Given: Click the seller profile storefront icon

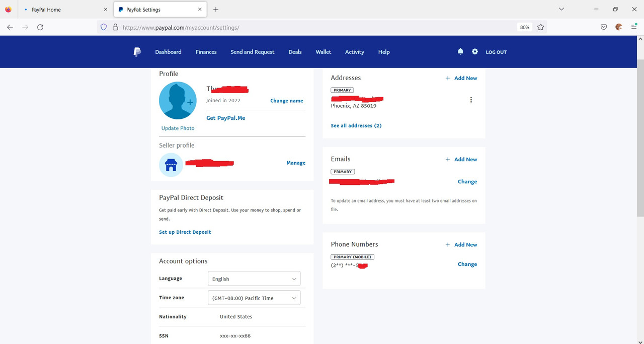Looking at the screenshot, I should click(x=171, y=165).
